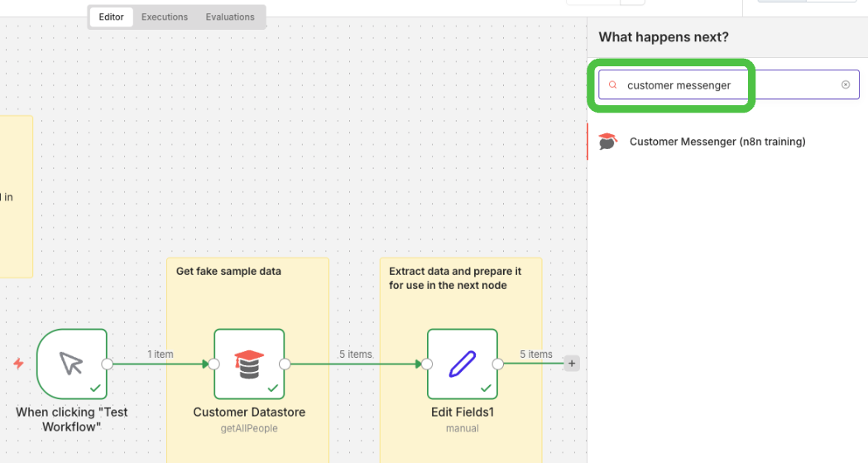The height and width of the screenshot is (463, 868).
Task: Click 'manual' subtitle under Edit Fields1
Action: pyautogui.click(x=463, y=428)
